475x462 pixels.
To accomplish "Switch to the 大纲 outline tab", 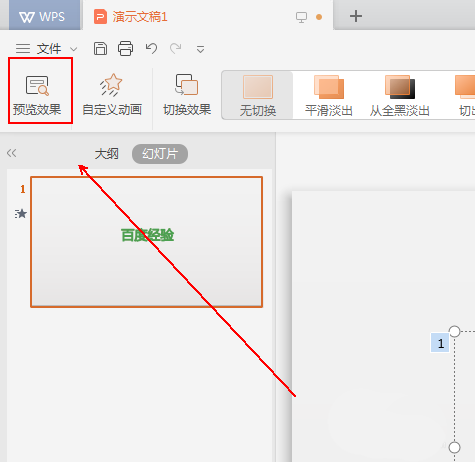I will [107, 154].
